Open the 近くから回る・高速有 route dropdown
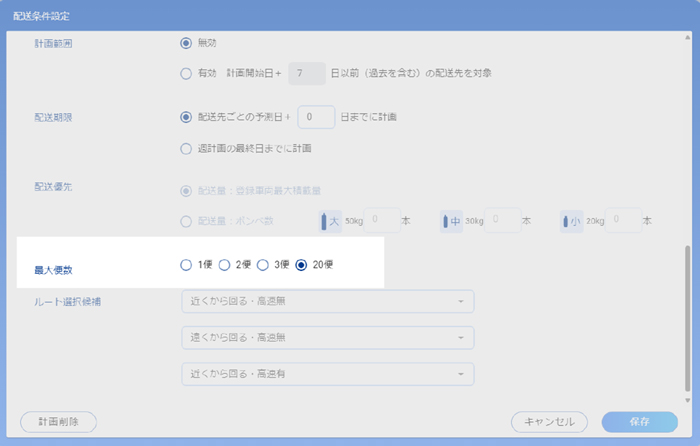This screenshot has height=446, width=700. [x=328, y=374]
